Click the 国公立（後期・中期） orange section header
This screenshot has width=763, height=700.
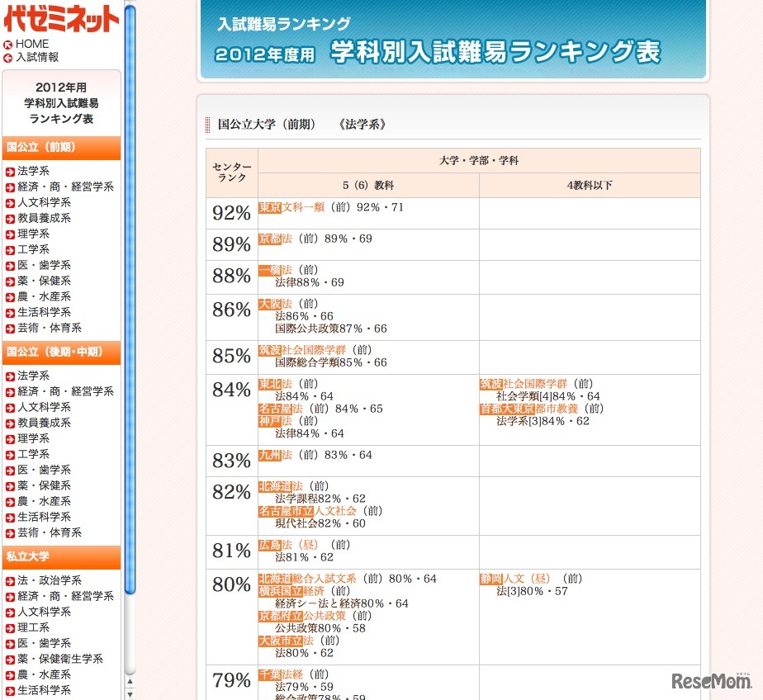(61, 352)
